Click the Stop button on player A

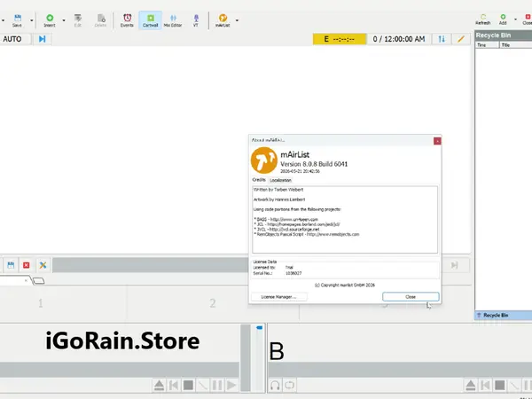coord(188,385)
